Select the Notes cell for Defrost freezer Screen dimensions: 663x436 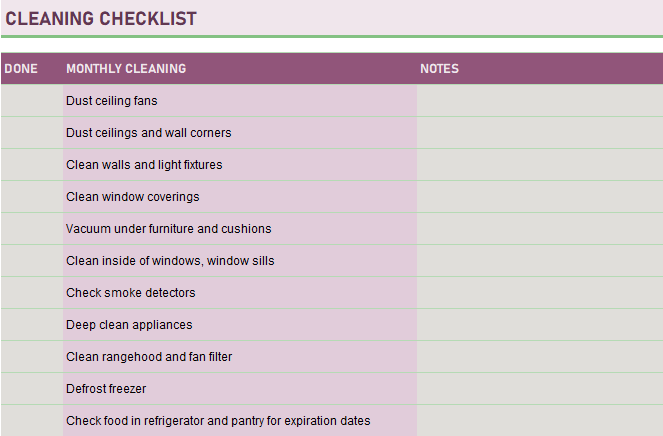[539, 389]
